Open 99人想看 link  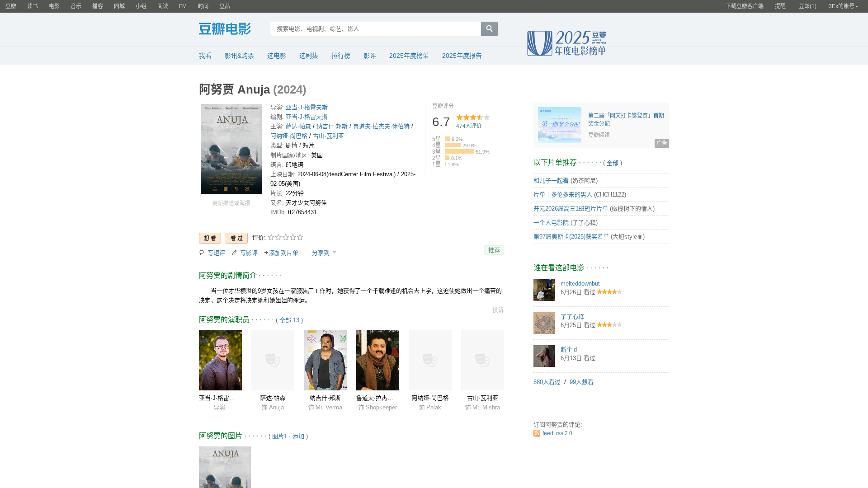click(x=581, y=382)
